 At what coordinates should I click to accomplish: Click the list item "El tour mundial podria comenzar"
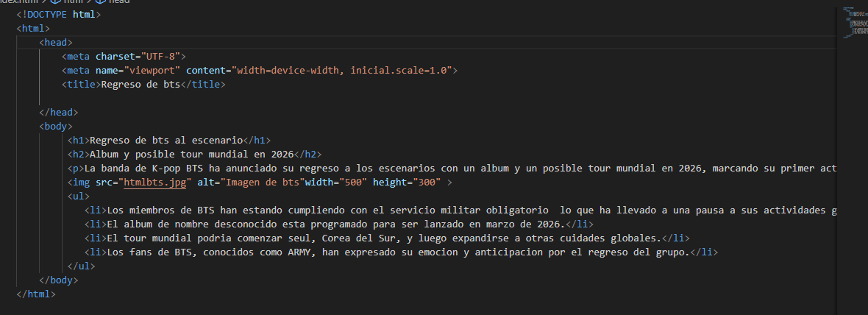click(387, 238)
